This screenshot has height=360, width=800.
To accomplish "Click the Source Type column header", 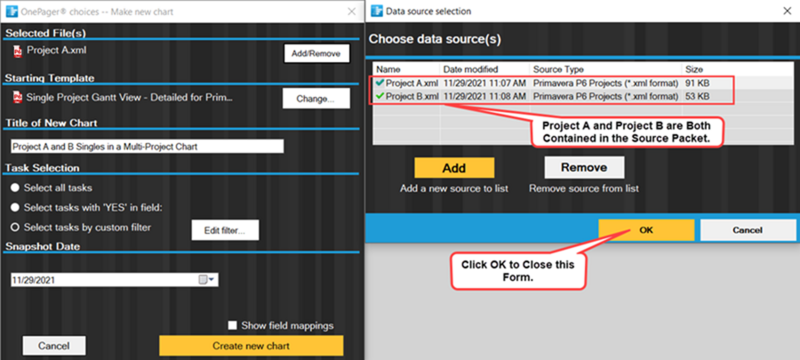I will (606, 69).
